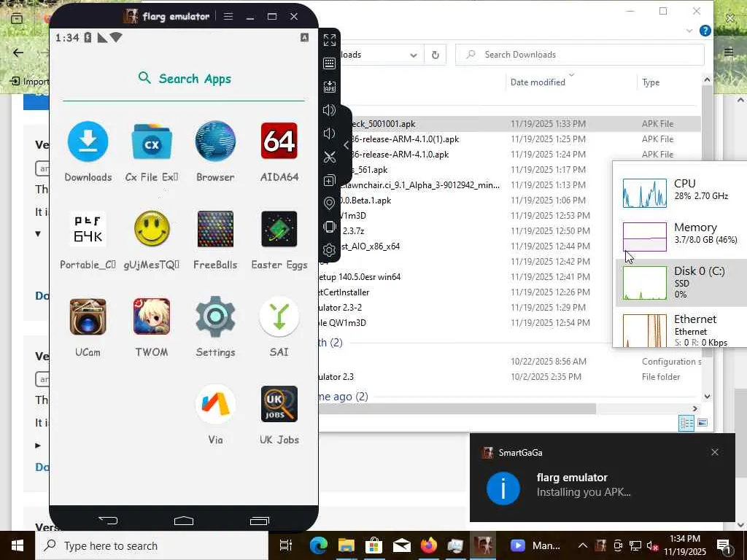Screen dimensions: 747x560
Task: Open Microsoft Edge from the taskbar
Action: click(x=318, y=545)
